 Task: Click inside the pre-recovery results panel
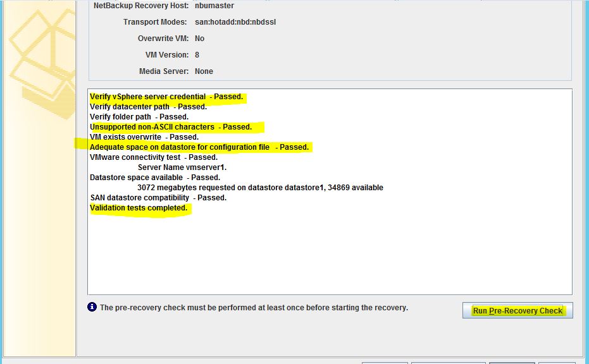tap(316, 253)
